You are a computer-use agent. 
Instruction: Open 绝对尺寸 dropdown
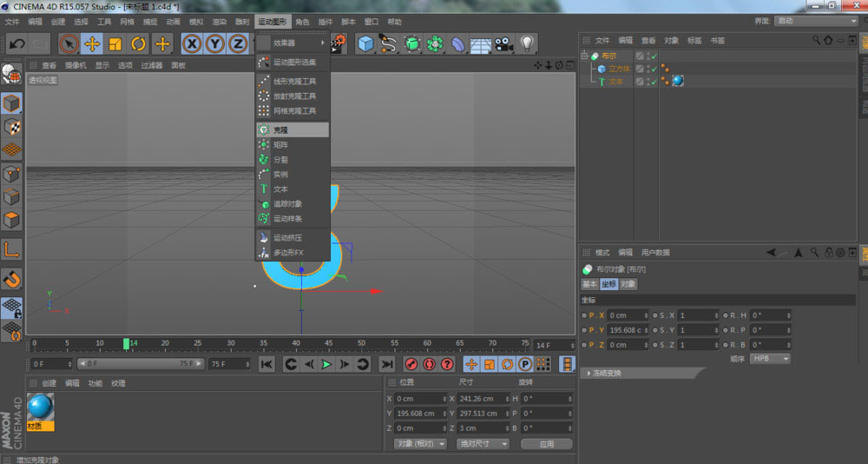click(x=483, y=443)
